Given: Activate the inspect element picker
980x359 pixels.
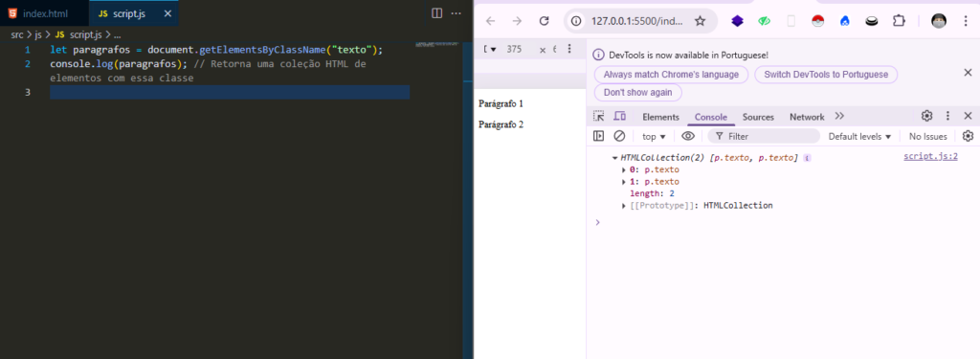Looking at the screenshot, I should [x=599, y=117].
